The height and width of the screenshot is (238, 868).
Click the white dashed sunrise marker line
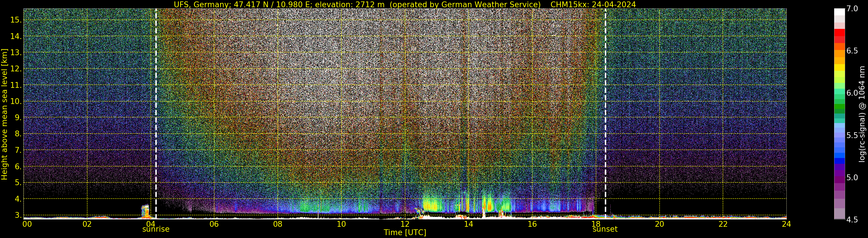click(x=156, y=114)
